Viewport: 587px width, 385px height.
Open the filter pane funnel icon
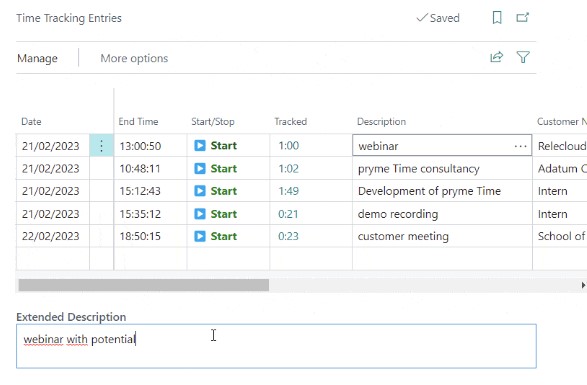[x=523, y=57]
